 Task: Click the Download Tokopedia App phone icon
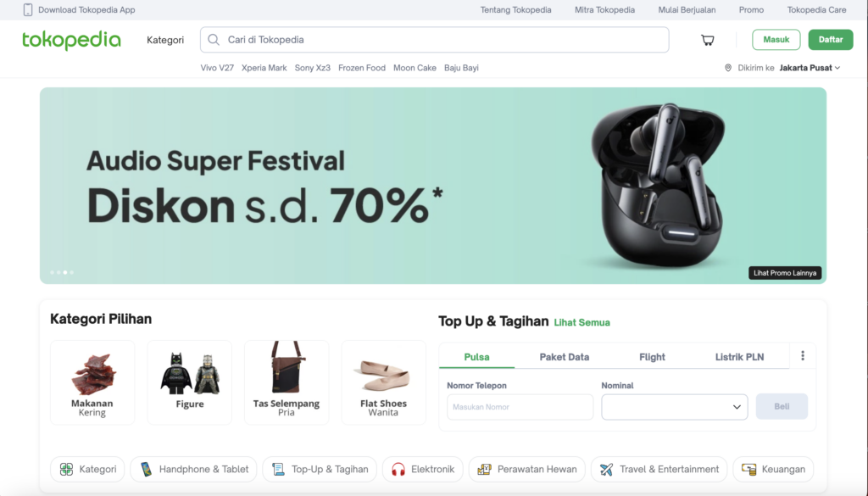[28, 9]
